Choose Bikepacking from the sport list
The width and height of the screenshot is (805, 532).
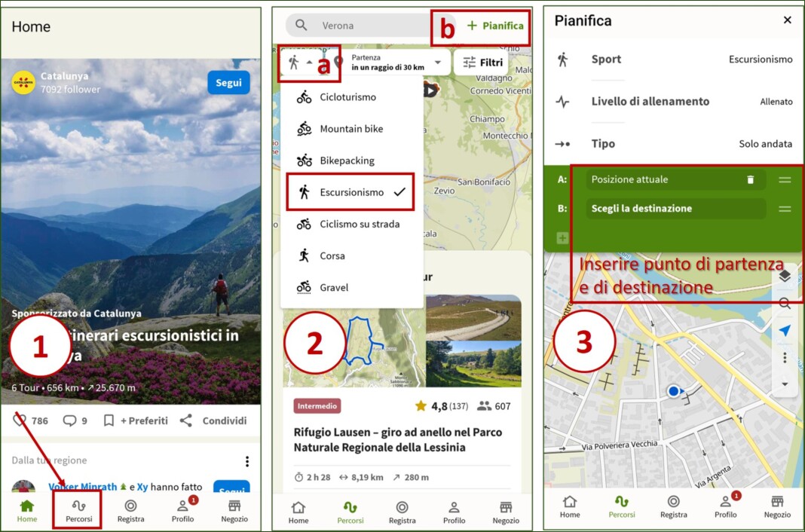click(352, 161)
